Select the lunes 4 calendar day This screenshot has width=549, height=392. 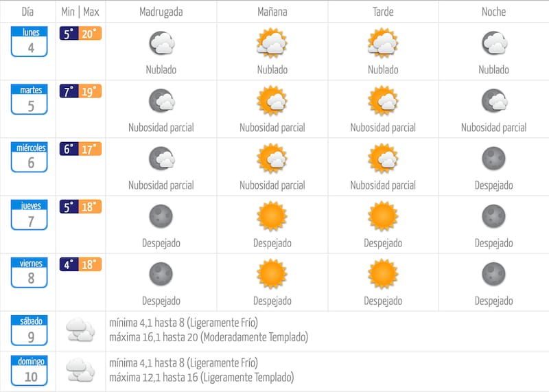(30, 42)
